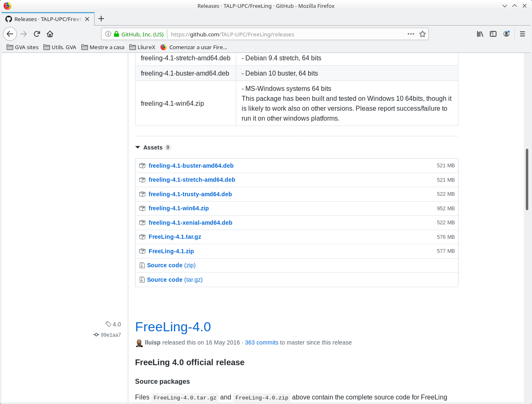Click the freeling-4.1-win64.zip table cell

(185, 103)
